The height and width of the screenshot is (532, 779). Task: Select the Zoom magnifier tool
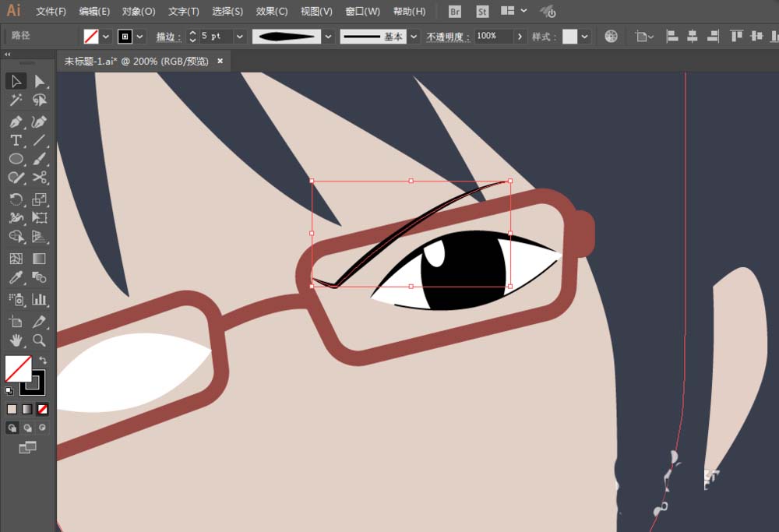(39, 340)
